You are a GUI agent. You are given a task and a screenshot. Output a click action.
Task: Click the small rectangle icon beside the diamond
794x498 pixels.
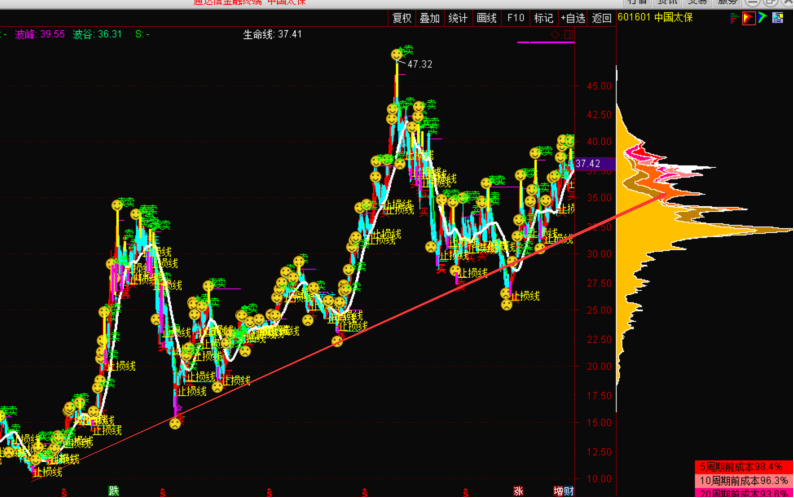click(569, 35)
